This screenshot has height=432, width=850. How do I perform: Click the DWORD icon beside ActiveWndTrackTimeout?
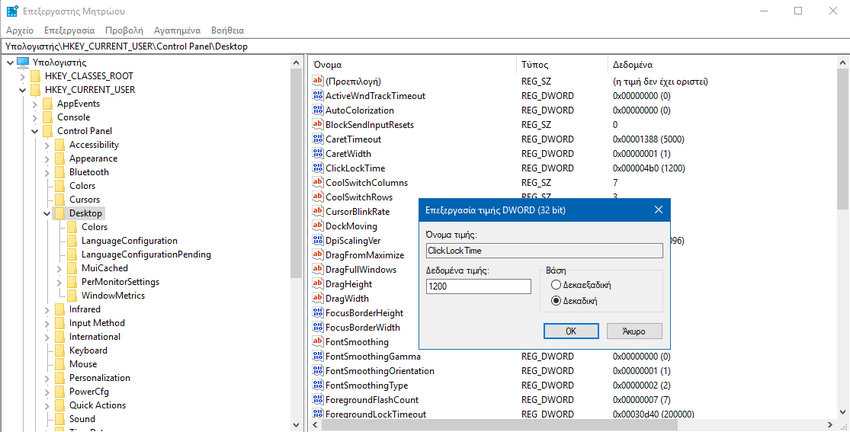tap(318, 96)
